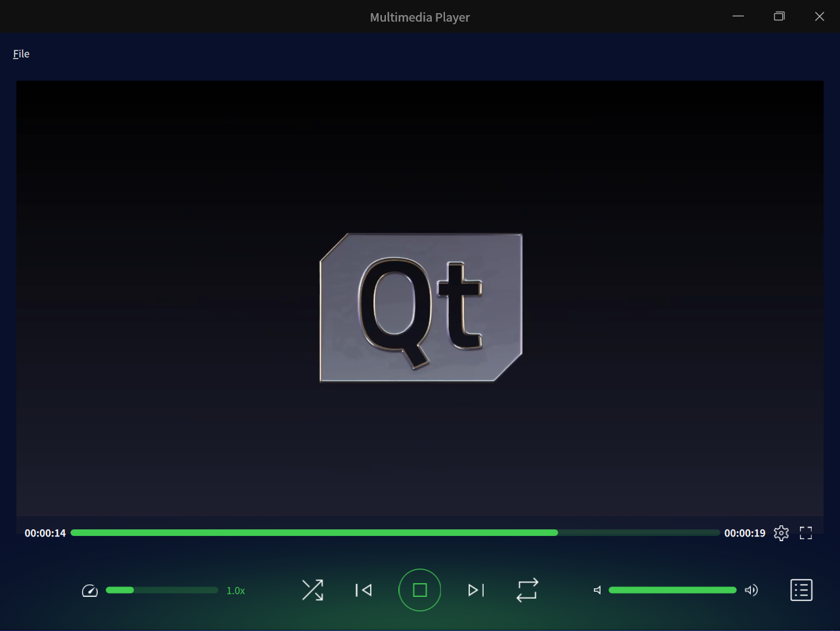The height and width of the screenshot is (631, 840).
Task: Minimize the Multimedia Player window
Action: (738, 16)
